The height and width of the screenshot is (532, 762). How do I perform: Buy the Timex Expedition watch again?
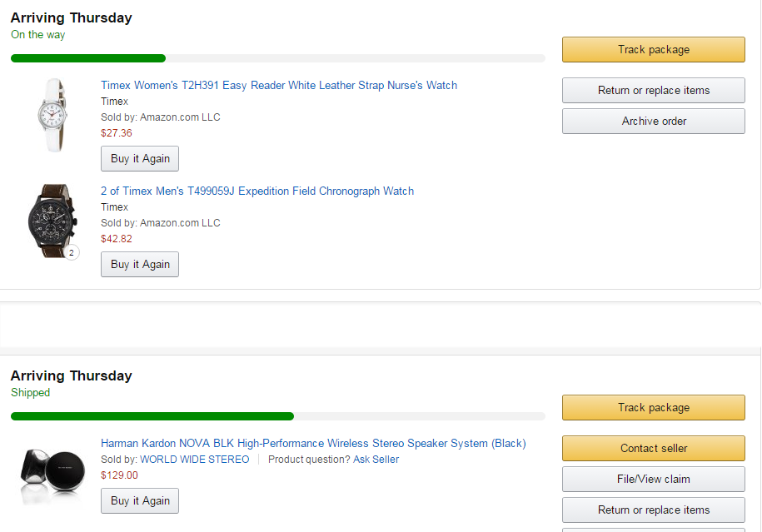click(x=140, y=264)
